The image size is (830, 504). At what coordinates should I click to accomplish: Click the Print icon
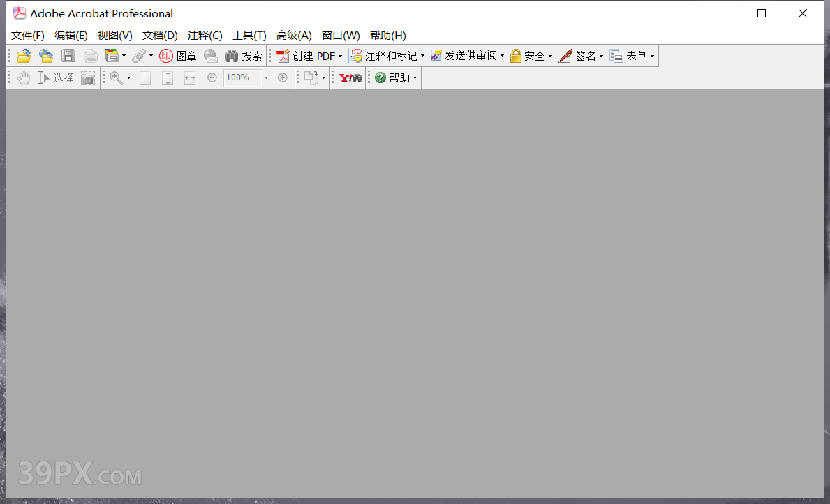90,56
